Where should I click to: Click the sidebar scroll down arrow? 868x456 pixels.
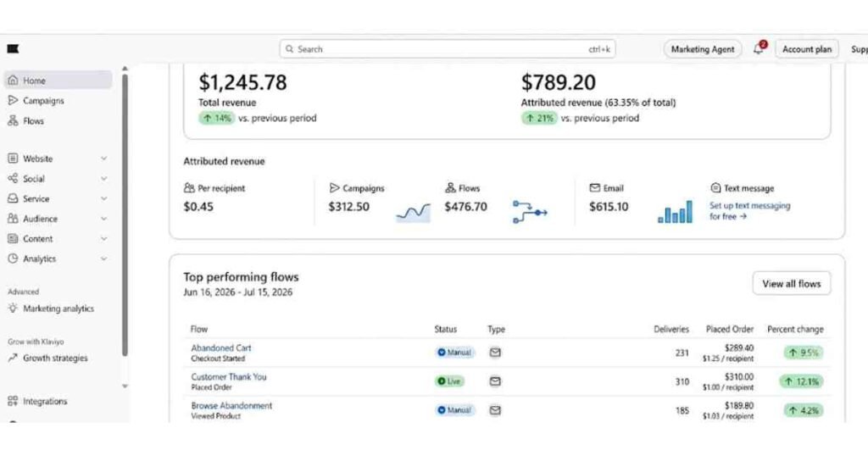[x=125, y=386]
